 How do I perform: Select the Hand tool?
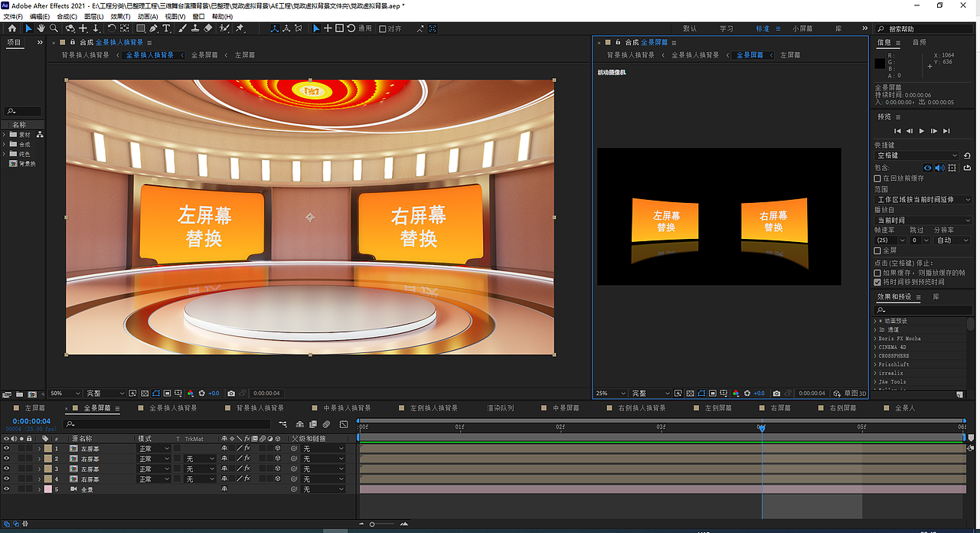[x=41, y=28]
